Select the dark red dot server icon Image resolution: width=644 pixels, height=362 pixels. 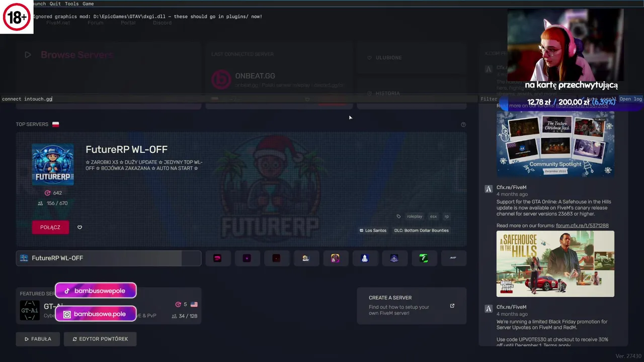click(x=276, y=258)
